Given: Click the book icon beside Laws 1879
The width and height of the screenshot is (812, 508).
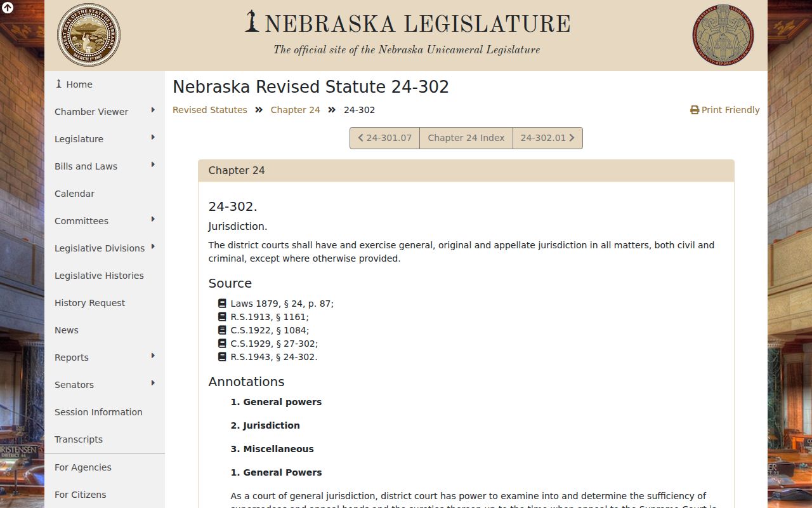Looking at the screenshot, I should [x=222, y=304].
